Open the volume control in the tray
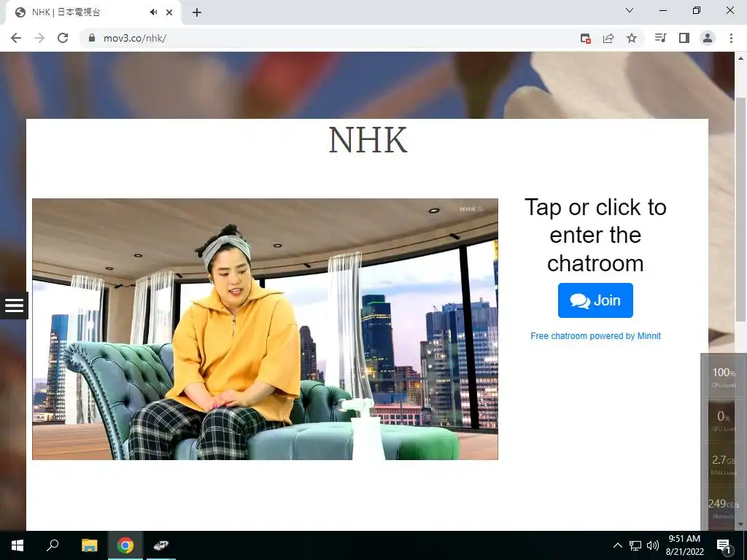 [653, 545]
